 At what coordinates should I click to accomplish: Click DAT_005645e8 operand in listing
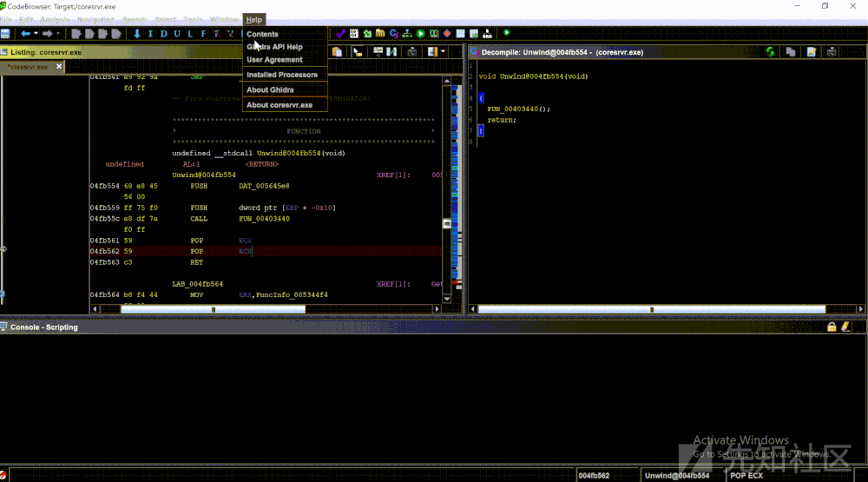[264, 186]
